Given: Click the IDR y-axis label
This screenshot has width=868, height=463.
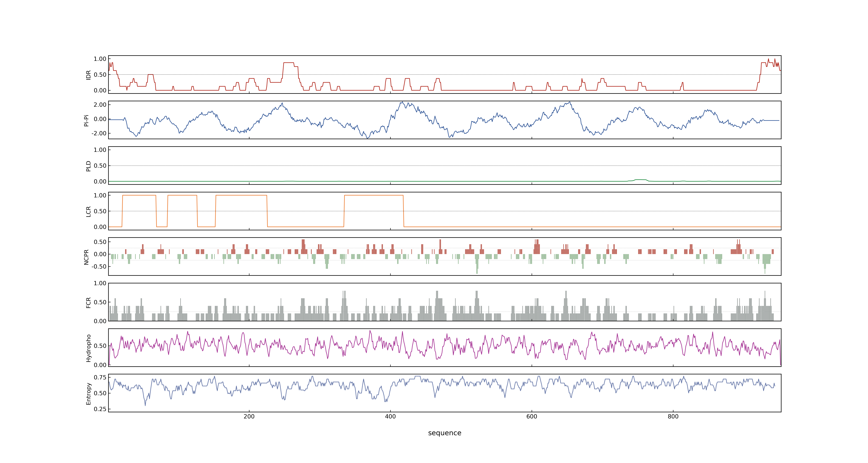Looking at the screenshot, I should click(x=88, y=75).
